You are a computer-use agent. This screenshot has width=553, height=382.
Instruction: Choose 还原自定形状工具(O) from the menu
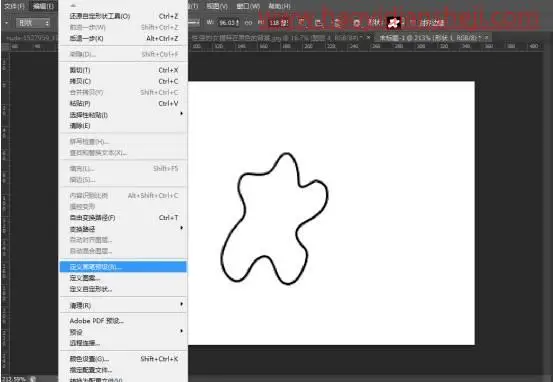[123, 16]
